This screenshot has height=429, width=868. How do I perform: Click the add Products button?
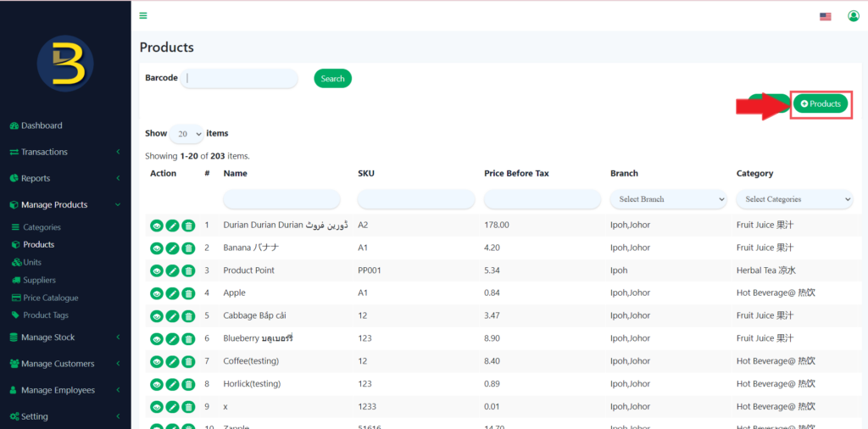821,104
